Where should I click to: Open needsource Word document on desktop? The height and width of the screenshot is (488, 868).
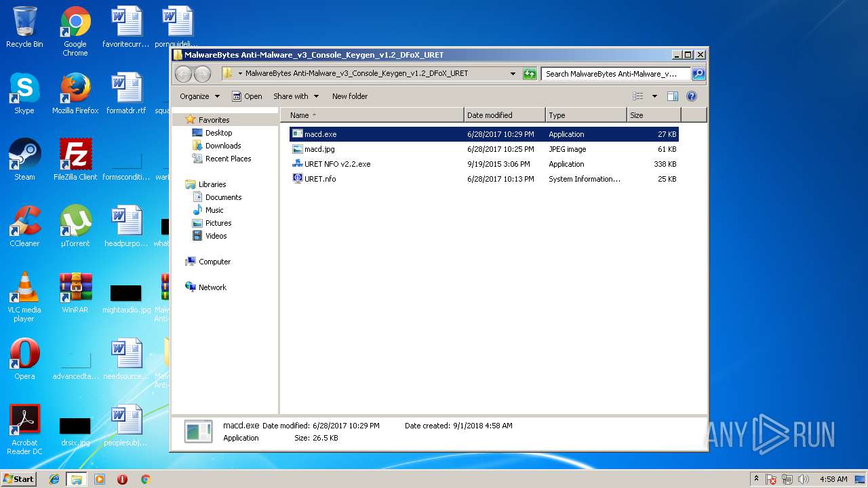(x=126, y=359)
